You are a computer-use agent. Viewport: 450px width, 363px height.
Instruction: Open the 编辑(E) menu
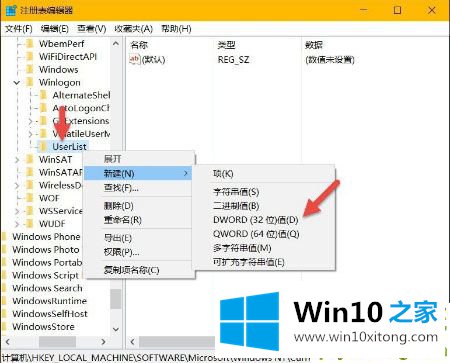55,29
